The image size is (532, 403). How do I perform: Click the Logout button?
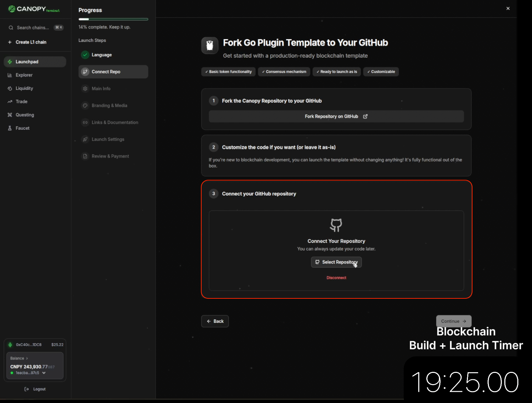click(35, 389)
